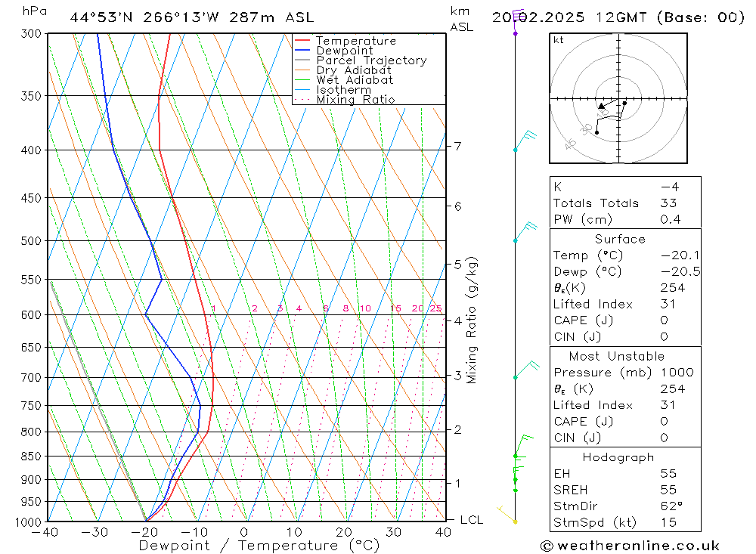Select the "Parcel Trajectory" legend entry
756x554 pixels.
point(371,60)
